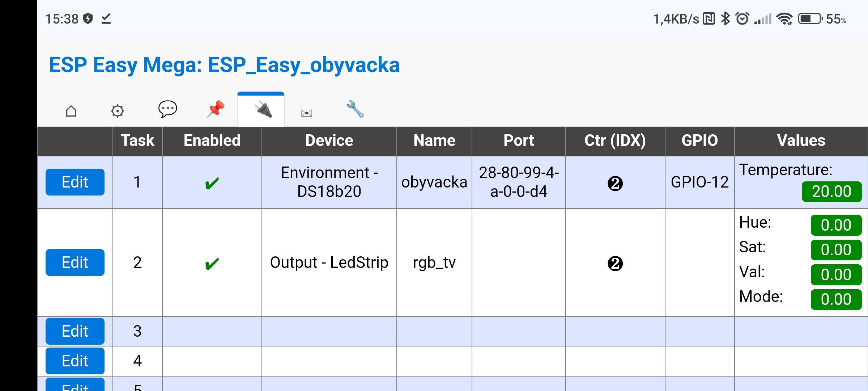
Task: Open the Config gear icon tab
Action: [x=118, y=111]
